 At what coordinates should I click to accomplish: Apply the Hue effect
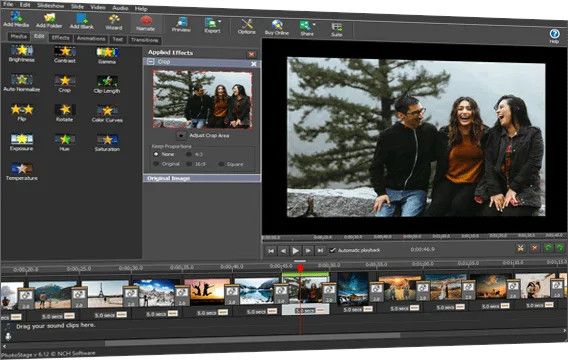click(x=65, y=143)
